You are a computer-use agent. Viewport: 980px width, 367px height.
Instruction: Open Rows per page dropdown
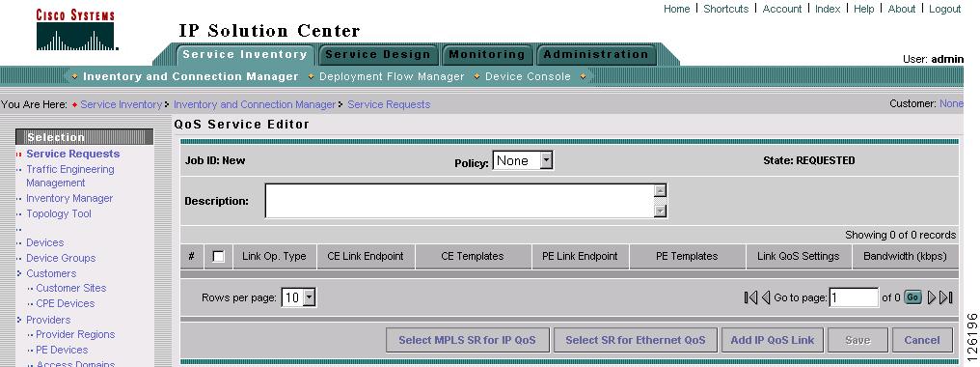pos(299,297)
